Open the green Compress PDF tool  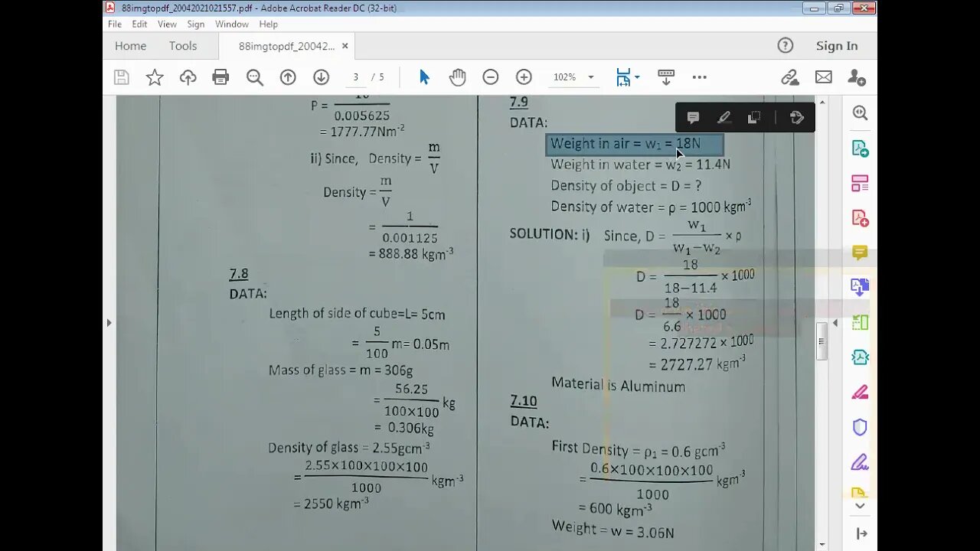(x=860, y=357)
